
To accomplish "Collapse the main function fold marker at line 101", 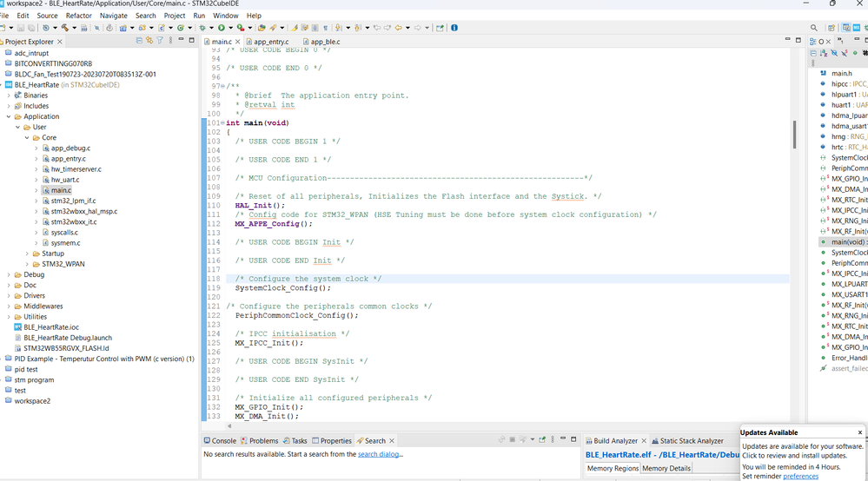I will tap(223, 122).
